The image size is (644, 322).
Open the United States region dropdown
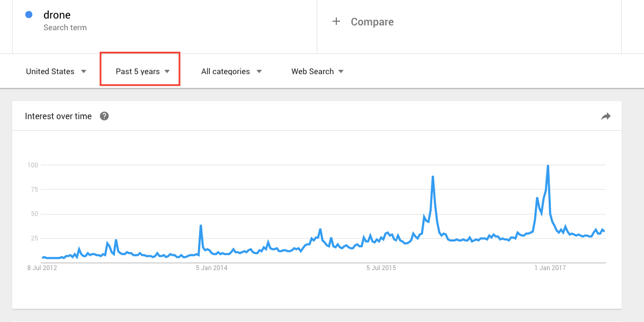point(56,71)
